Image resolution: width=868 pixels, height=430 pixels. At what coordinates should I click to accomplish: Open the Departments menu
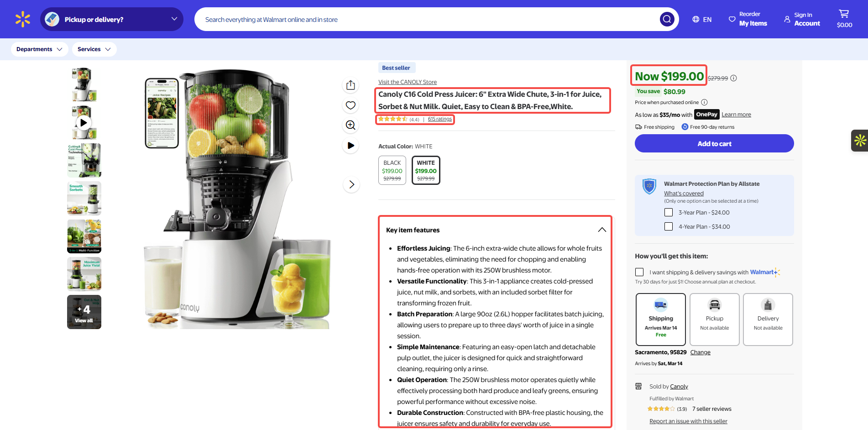[39, 49]
